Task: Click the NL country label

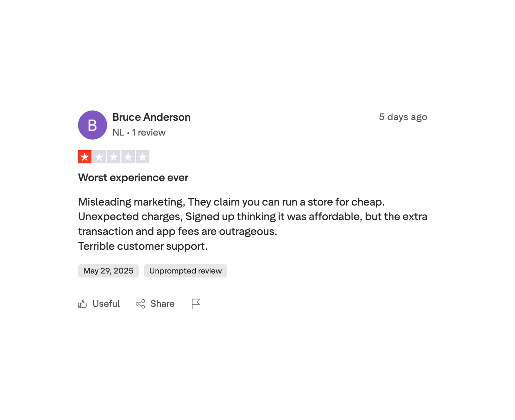Action: tap(118, 133)
